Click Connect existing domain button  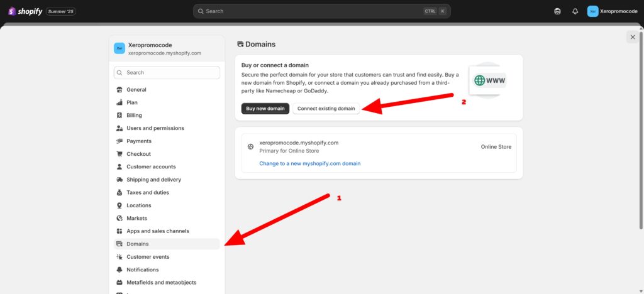[326, 109]
